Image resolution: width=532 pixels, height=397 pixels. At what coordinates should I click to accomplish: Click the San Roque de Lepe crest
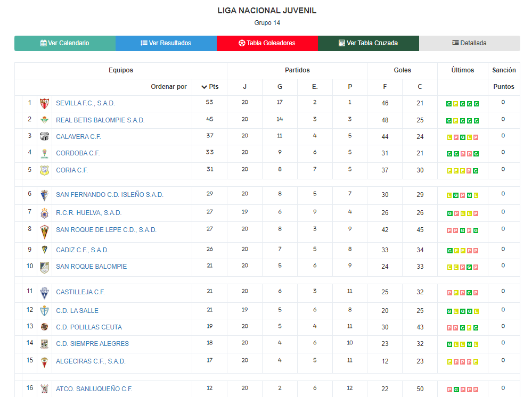[x=44, y=232]
